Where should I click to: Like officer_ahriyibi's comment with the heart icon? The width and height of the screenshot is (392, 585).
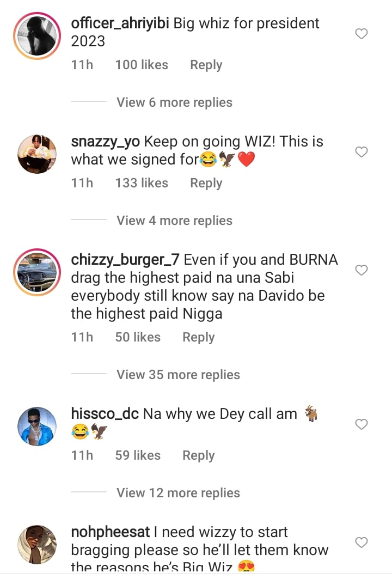click(361, 34)
